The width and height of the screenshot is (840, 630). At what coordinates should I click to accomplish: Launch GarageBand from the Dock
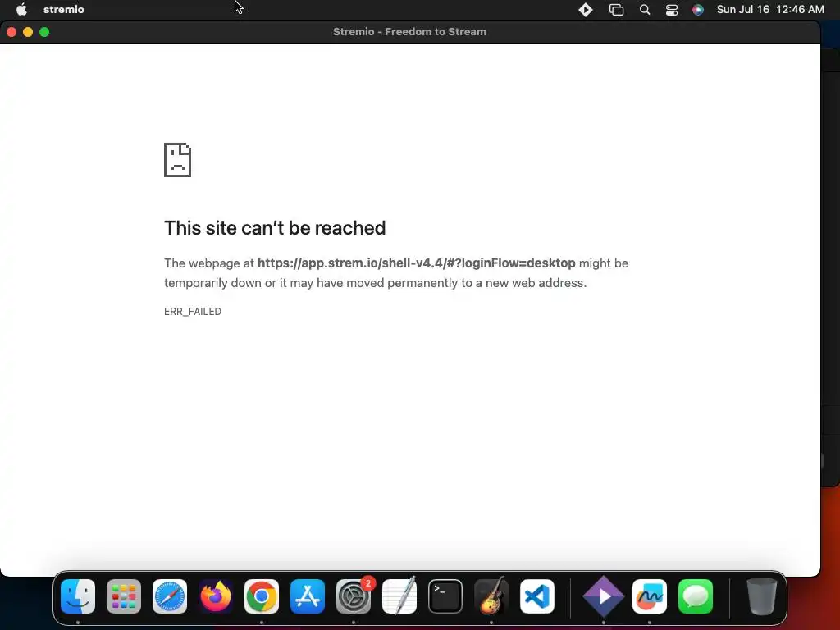(x=491, y=596)
